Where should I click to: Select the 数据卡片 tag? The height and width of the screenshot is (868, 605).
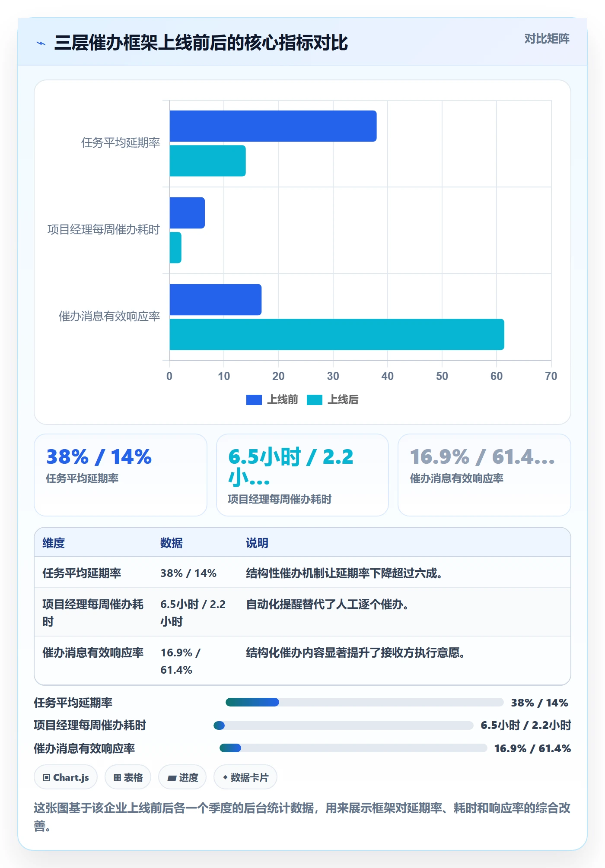[245, 777]
